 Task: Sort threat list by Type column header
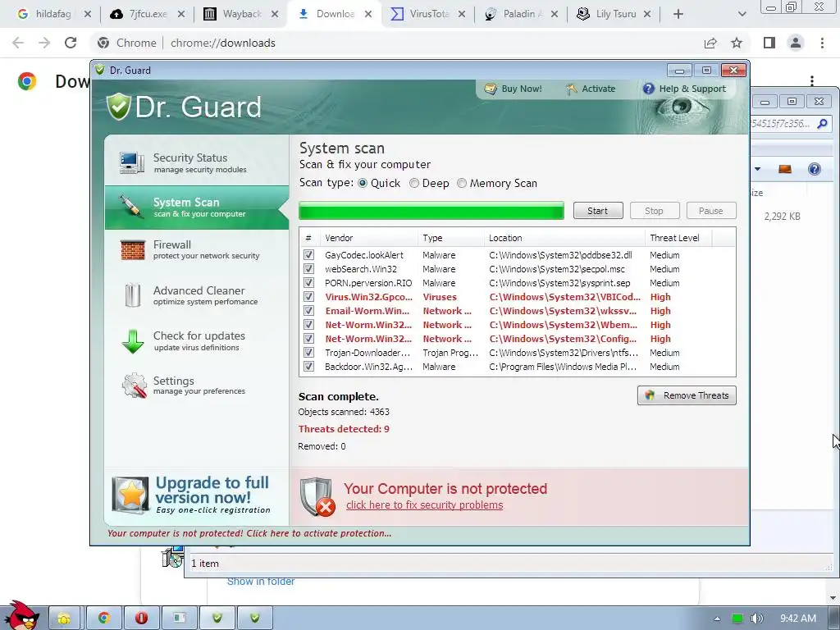click(450, 238)
